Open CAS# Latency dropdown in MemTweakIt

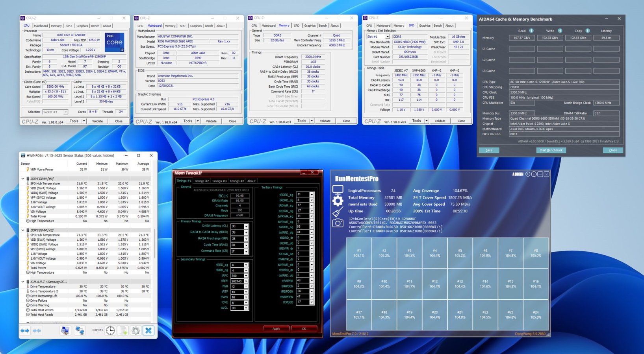pyautogui.click(x=246, y=226)
